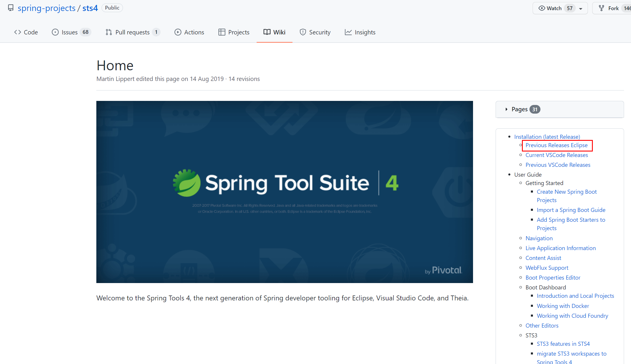Click the Fork repository icon
Viewport: 631px width, 364px height.
601,8
